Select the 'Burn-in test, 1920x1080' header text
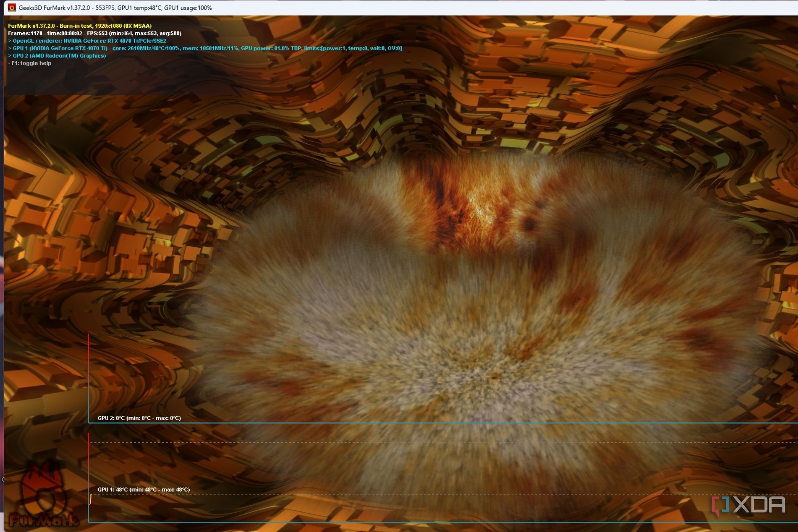 point(79,25)
